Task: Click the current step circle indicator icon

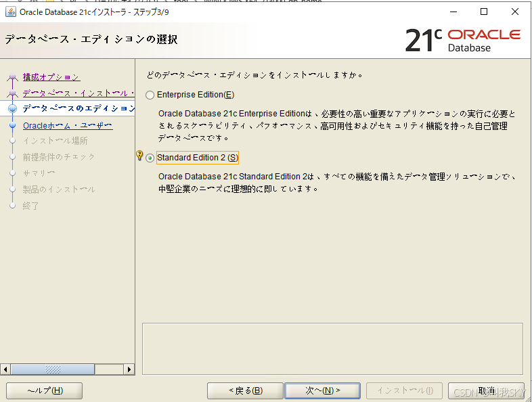Action: point(13,108)
